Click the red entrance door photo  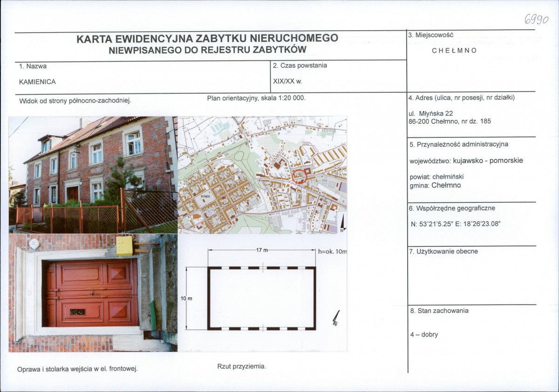tap(93, 293)
